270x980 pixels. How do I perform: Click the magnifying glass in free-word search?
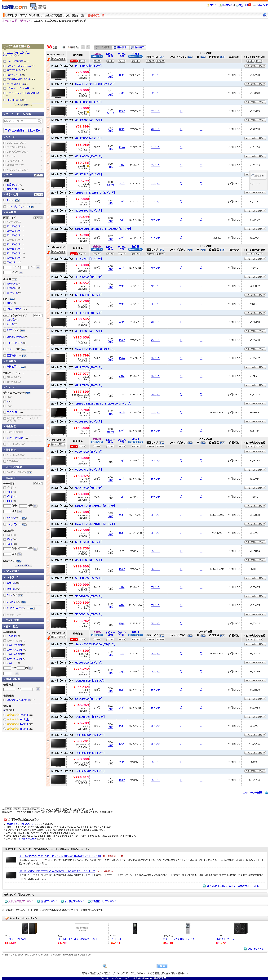(x=39, y=121)
